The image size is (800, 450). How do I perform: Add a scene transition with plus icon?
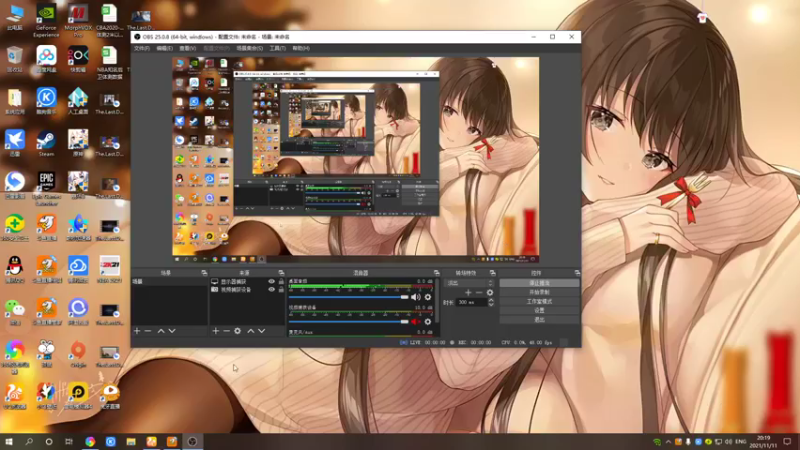click(x=468, y=292)
